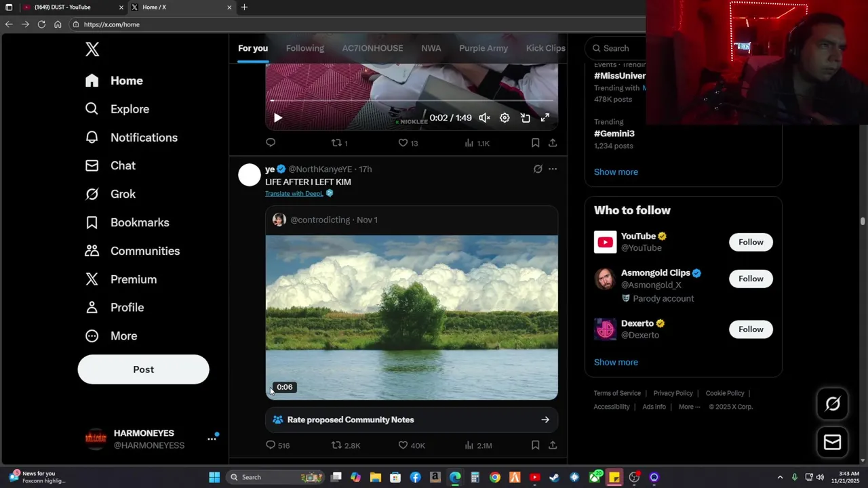Open Chat in the sidebar
Screen dimensions: 868x488
pos(110,165)
